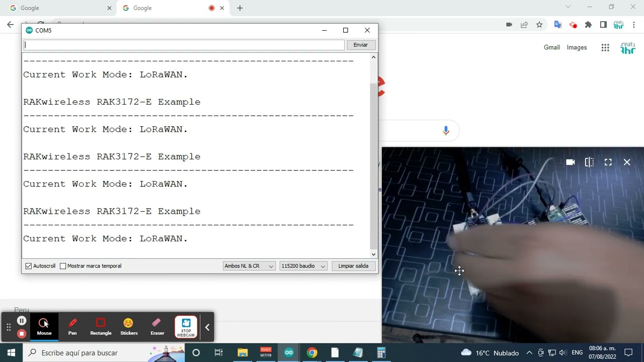Open a new Chrome tab
The image size is (644, 362).
pyautogui.click(x=240, y=8)
